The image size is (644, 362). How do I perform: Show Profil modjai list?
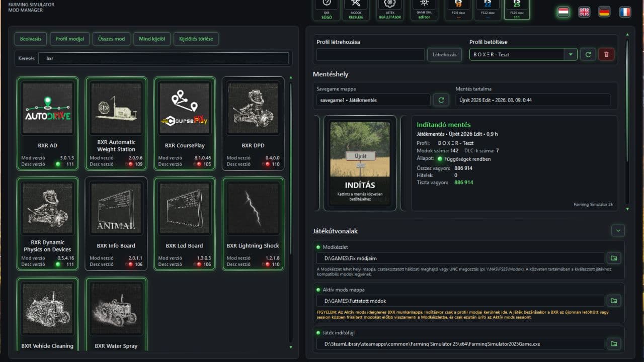pos(69,39)
